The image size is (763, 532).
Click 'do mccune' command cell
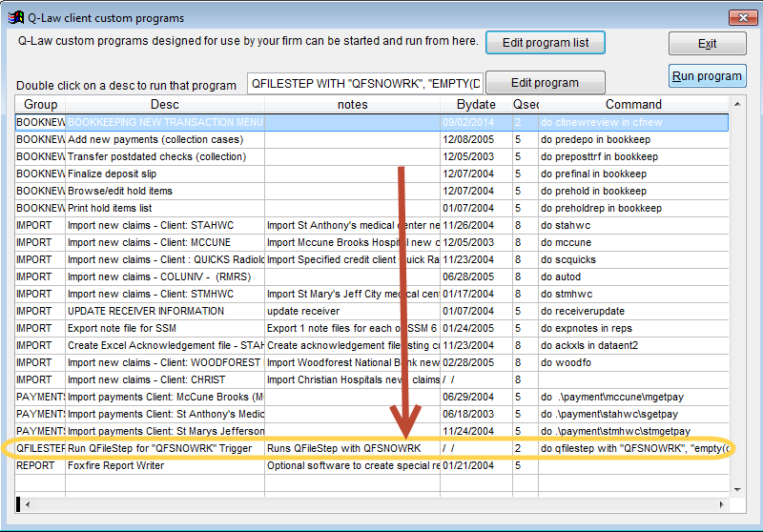633,243
